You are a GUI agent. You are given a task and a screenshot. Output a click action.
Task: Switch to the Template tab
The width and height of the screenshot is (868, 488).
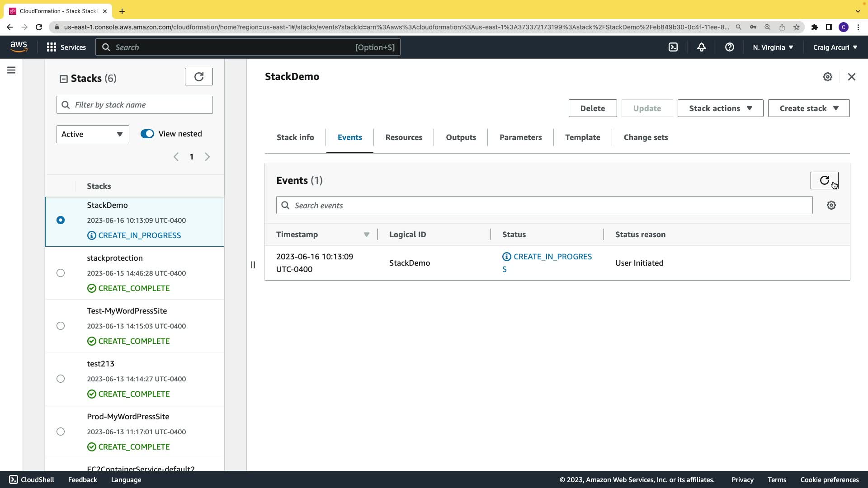tap(582, 137)
